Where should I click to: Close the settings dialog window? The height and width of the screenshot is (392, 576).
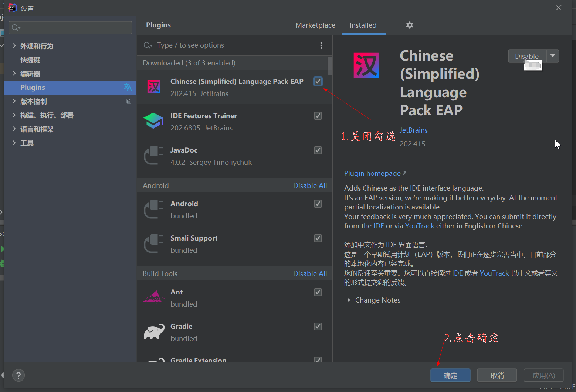click(x=558, y=8)
